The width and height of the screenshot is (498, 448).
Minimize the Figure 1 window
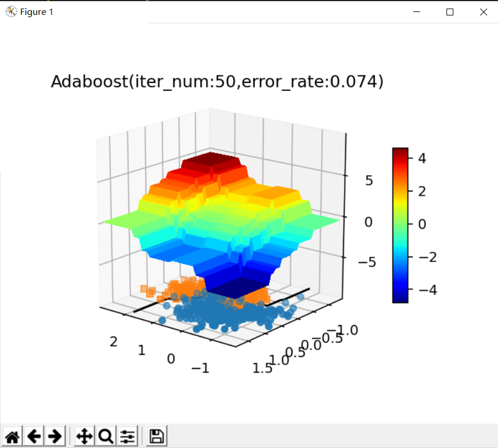(x=416, y=11)
